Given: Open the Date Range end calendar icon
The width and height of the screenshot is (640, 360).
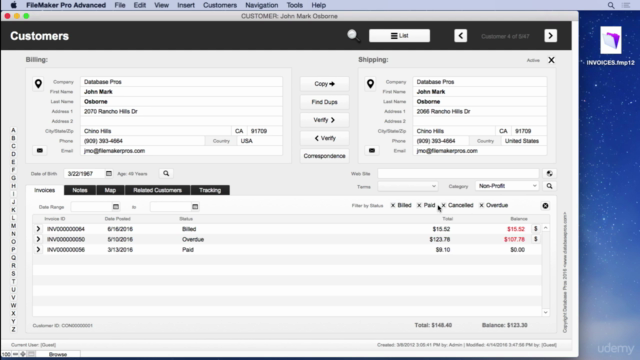Looking at the screenshot, I should tap(195, 207).
